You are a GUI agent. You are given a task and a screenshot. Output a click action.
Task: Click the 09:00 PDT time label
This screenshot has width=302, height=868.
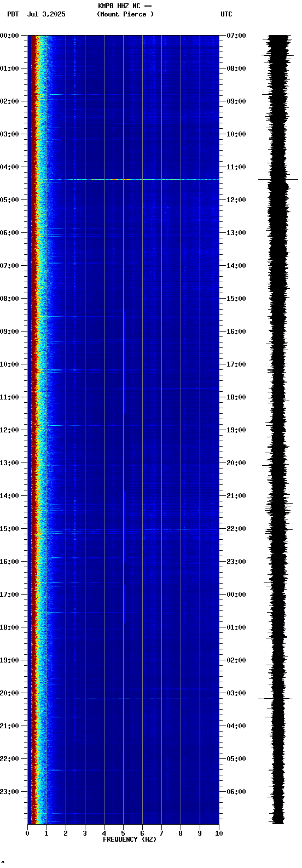[10, 332]
